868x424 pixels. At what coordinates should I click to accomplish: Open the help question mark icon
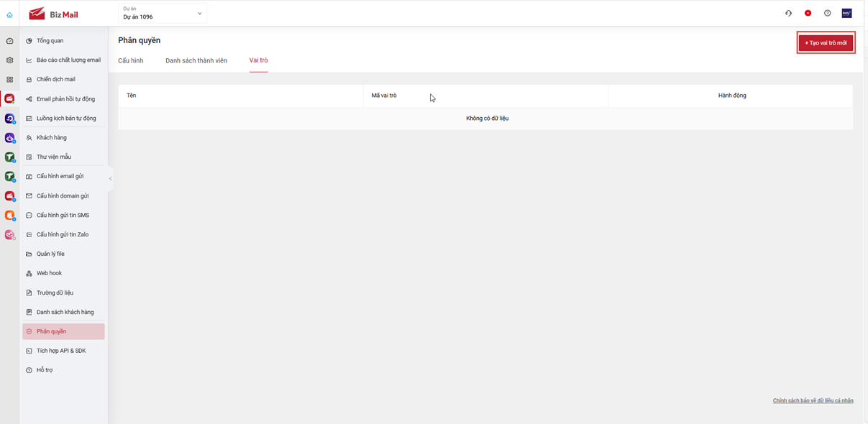click(x=827, y=13)
